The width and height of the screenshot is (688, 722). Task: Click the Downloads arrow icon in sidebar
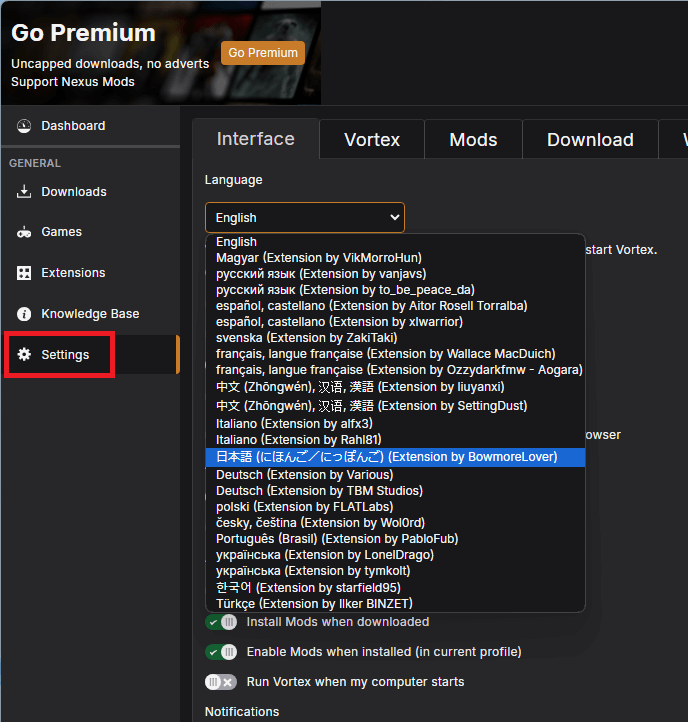click(x=24, y=192)
